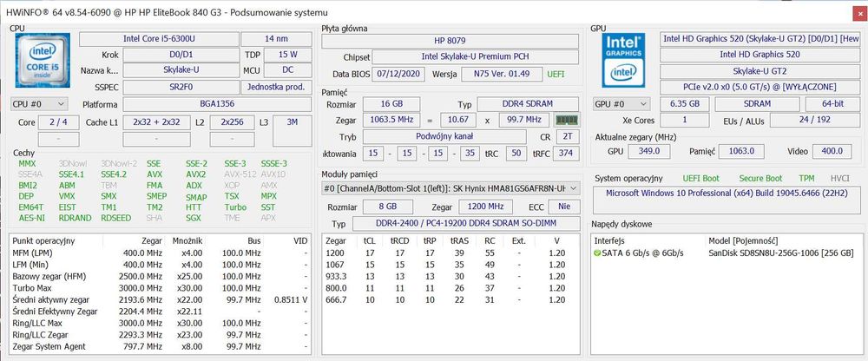
Task: Select the SanDisk SD8SN8U-256G-1006 drive row
Action: click(x=727, y=253)
